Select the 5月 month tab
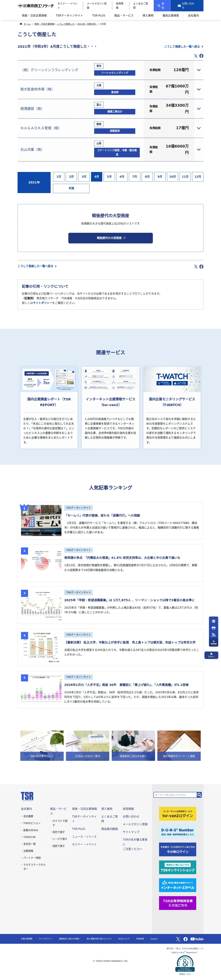 (x=109, y=177)
